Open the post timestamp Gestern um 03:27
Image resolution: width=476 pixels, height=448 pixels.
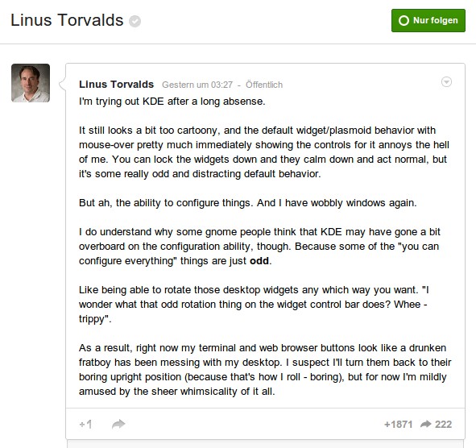tap(197, 85)
